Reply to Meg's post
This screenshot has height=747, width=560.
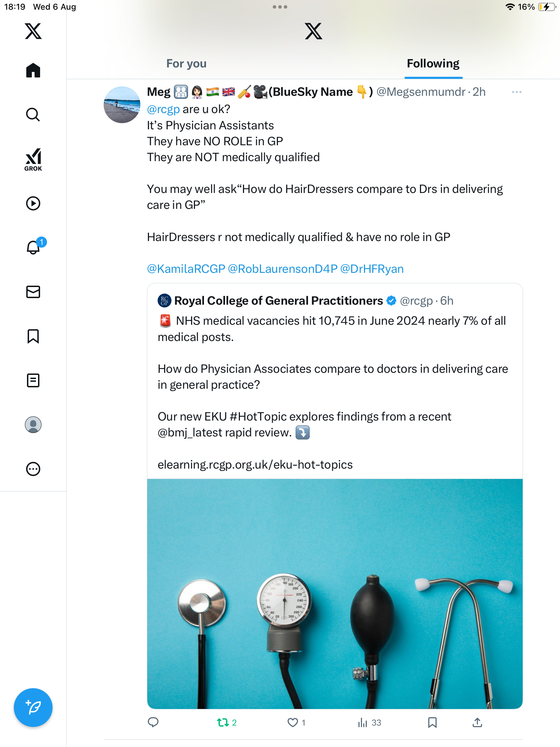pyautogui.click(x=153, y=722)
